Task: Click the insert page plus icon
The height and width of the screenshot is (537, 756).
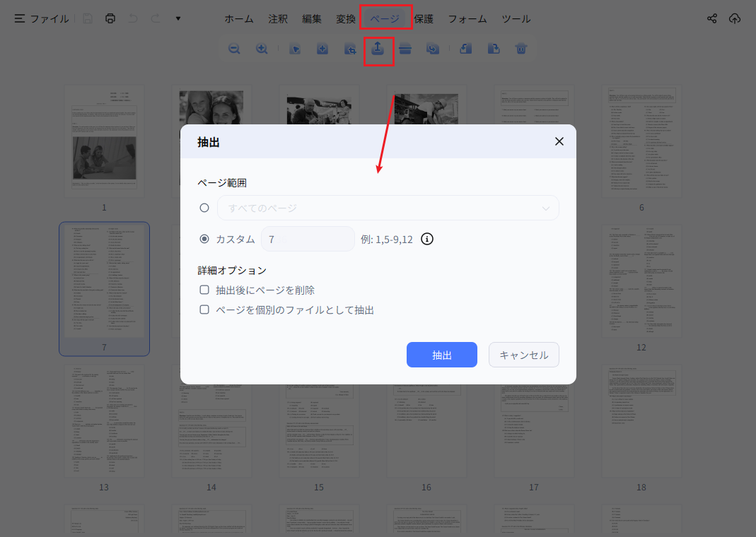Action: pyautogui.click(x=322, y=49)
